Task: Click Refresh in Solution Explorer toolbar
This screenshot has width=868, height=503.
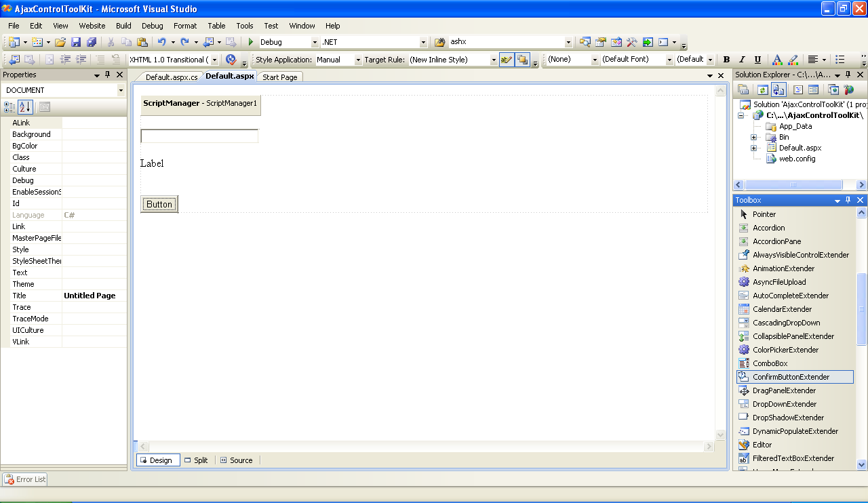Action: point(763,89)
